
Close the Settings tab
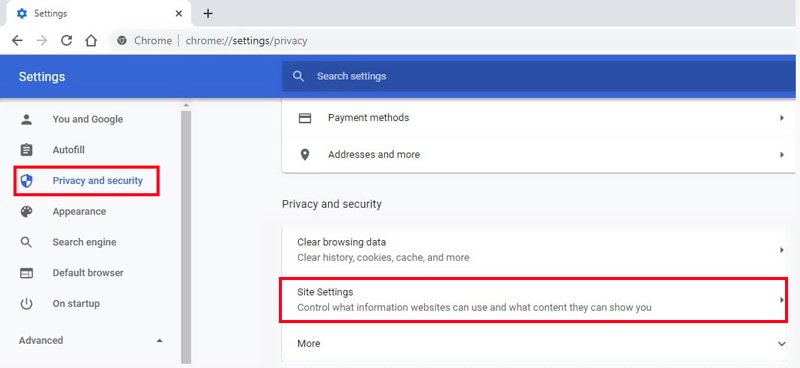click(x=179, y=13)
